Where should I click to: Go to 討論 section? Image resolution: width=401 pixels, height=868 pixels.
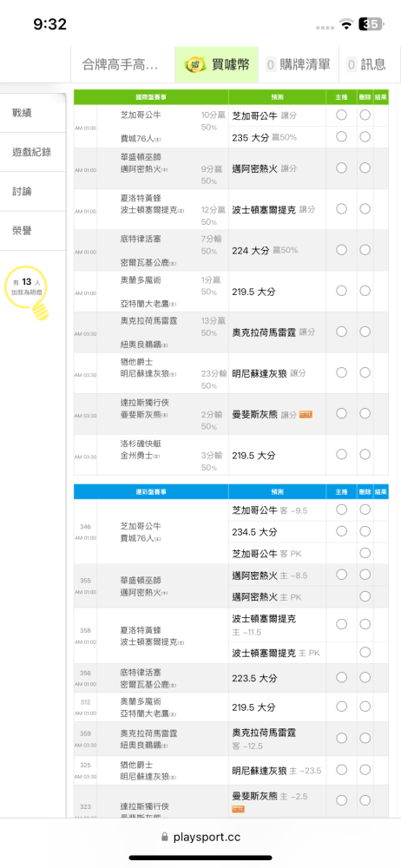[33, 192]
